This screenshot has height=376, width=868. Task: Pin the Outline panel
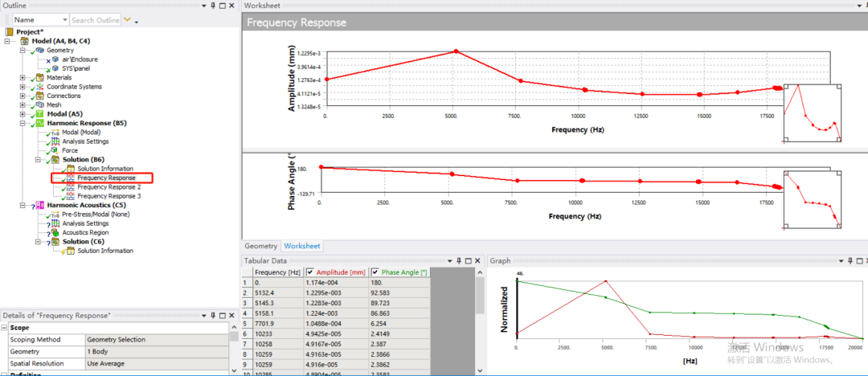point(212,6)
